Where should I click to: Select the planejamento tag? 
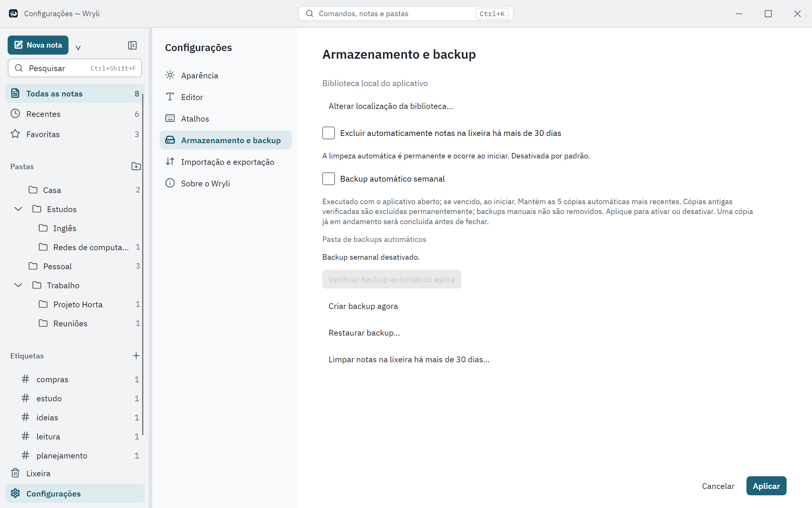(75, 456)
